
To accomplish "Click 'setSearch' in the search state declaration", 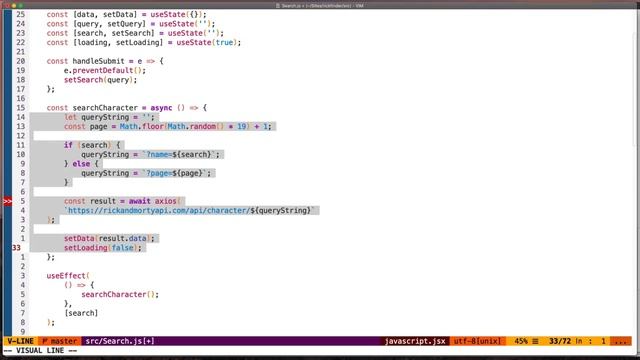I will [131, 33].
